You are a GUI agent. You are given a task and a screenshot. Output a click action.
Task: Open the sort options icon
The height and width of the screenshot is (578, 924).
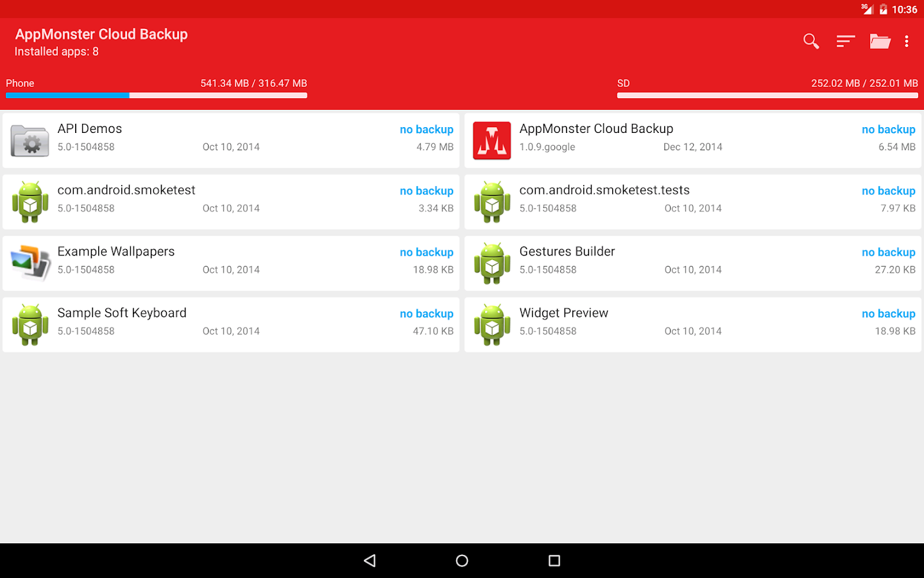(x=846, y=42)
